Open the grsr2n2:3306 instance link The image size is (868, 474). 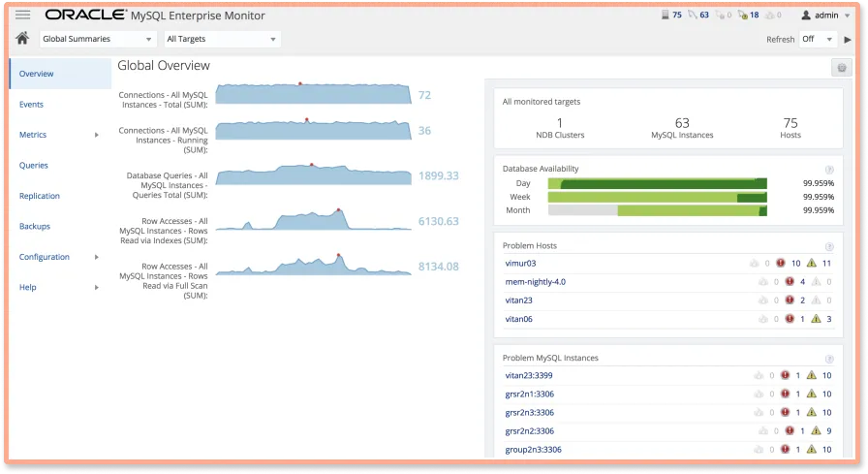[529, 431]
